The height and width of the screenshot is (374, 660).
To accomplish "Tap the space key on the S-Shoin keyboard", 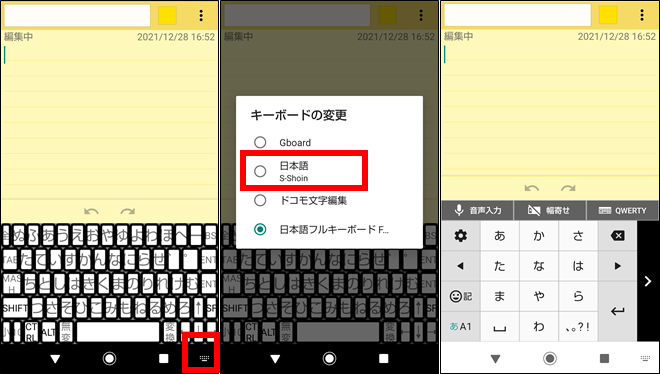I will (x=500, y=327).
